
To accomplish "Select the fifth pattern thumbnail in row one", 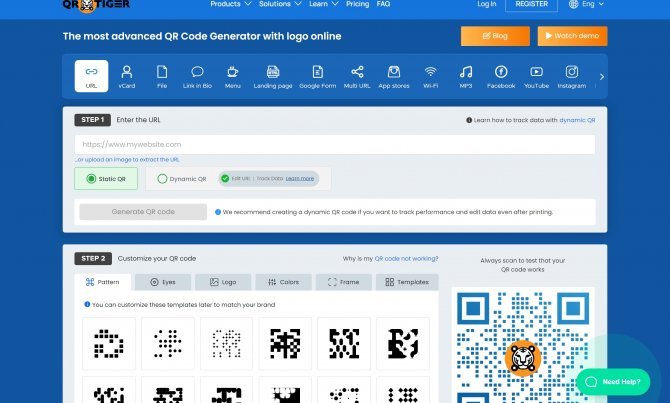I will click(x=344, y=344).
